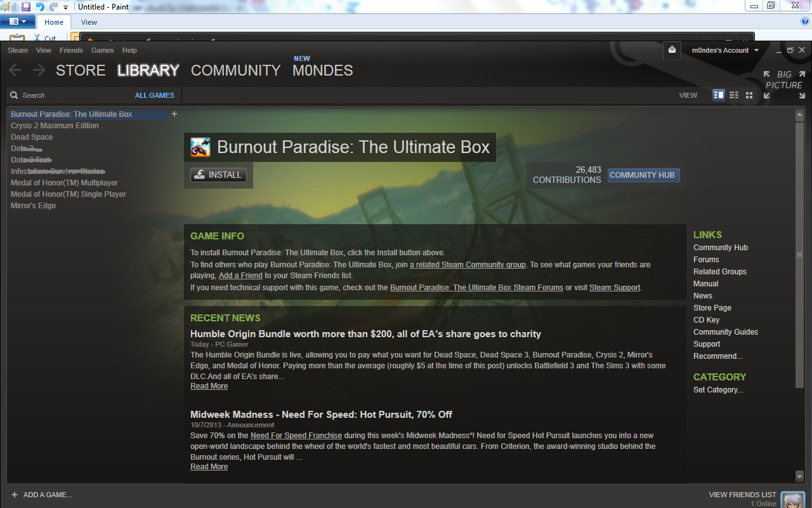Click Read More under Humble Origin Bundle news
Viewport: 812px width, 508px height.
(x=209, y=386)
